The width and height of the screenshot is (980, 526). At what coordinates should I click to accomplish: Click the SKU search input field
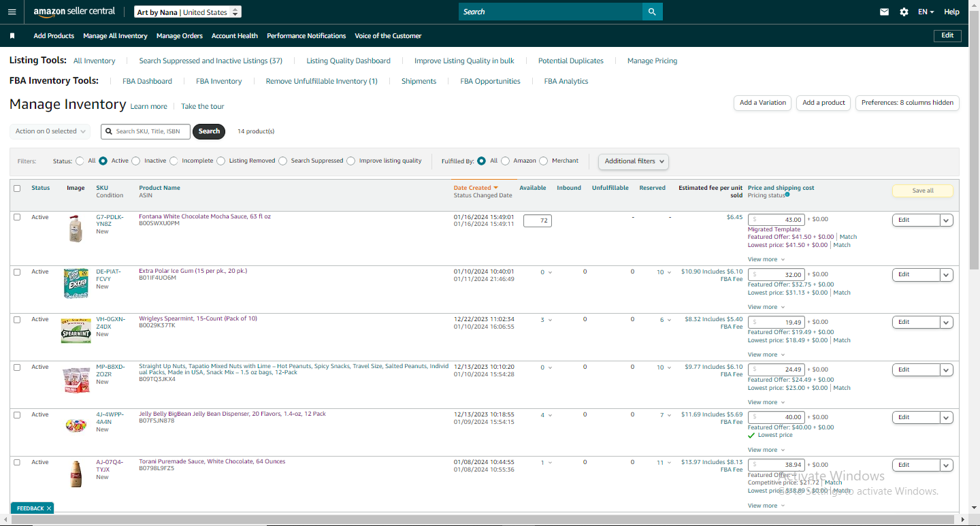146,131
